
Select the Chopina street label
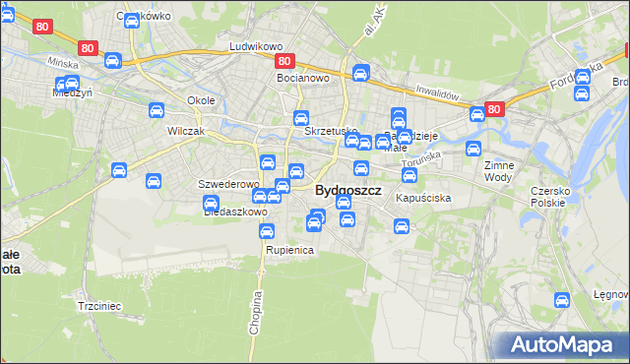coord(256,313)
